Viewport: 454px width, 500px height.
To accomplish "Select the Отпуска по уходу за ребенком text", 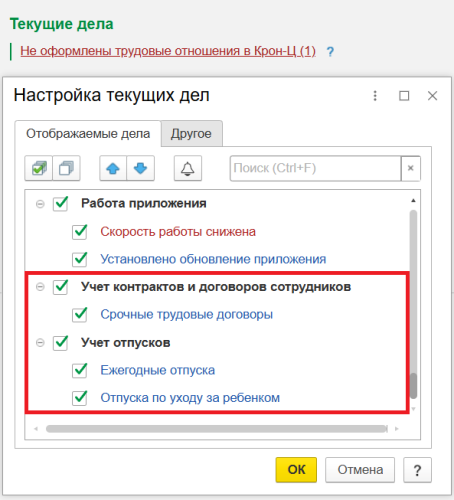I will click(190, 398).
